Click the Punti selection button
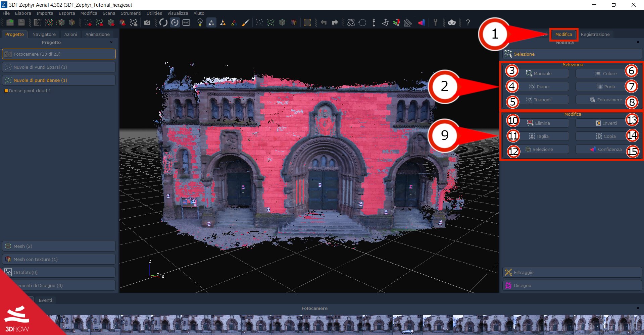 pos(606,87)
